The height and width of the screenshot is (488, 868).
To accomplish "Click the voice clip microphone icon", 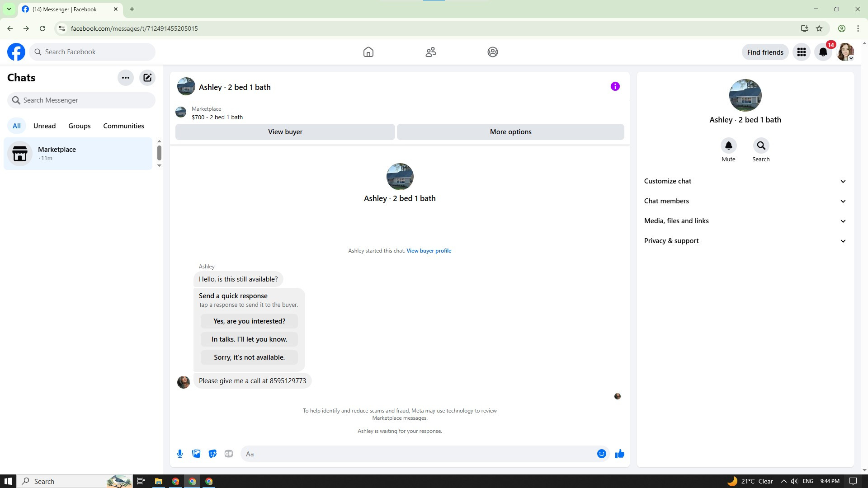I will coord(180,454).
